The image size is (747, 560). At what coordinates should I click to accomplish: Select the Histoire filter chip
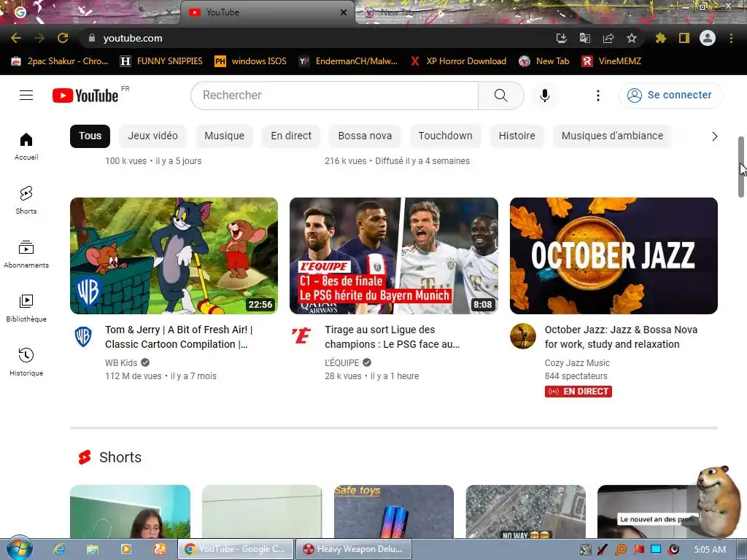point(517,136)
